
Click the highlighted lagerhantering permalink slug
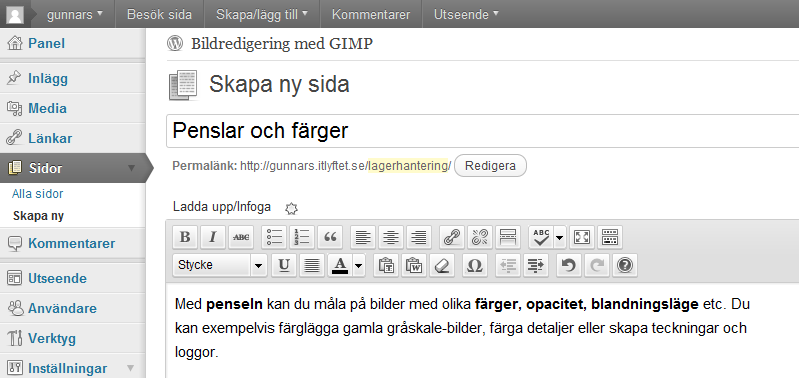(408, 166)
